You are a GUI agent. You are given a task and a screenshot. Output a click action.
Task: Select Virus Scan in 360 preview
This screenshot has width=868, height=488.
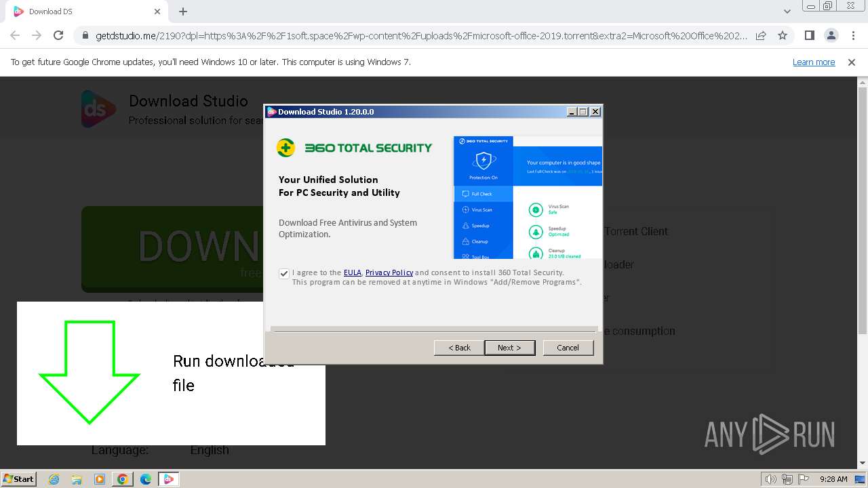(x=483, y=210)
